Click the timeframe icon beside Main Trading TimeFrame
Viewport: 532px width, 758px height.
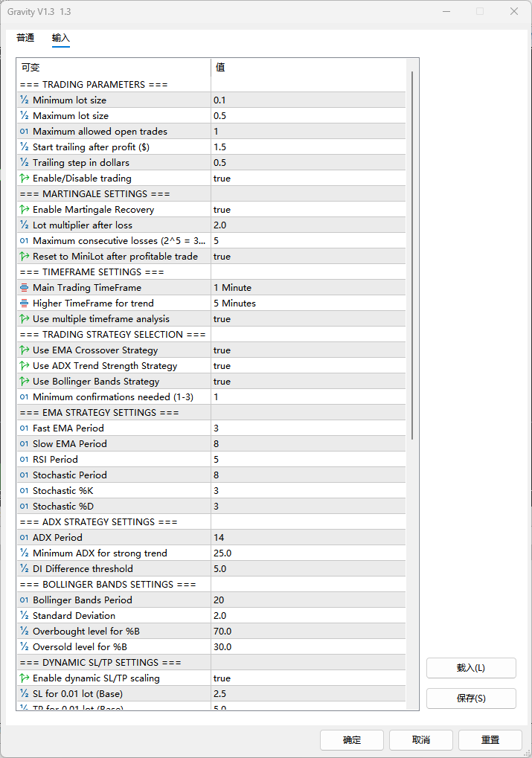(24, 288)
